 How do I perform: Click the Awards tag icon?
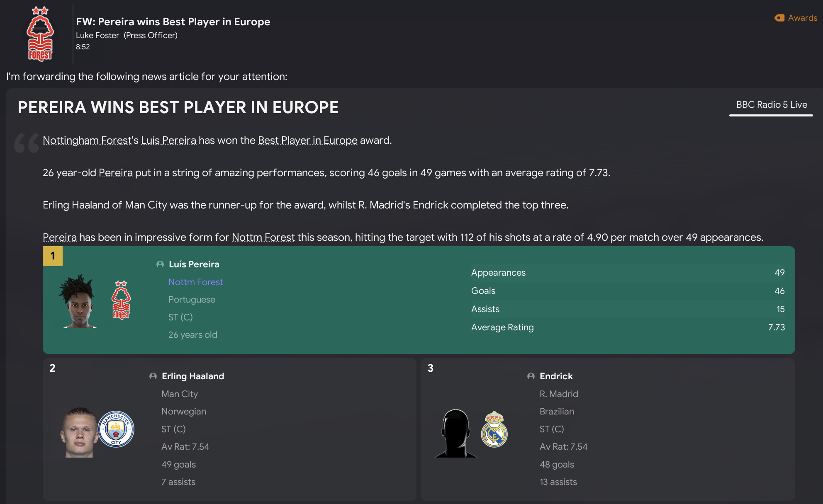tap(779, 18)
